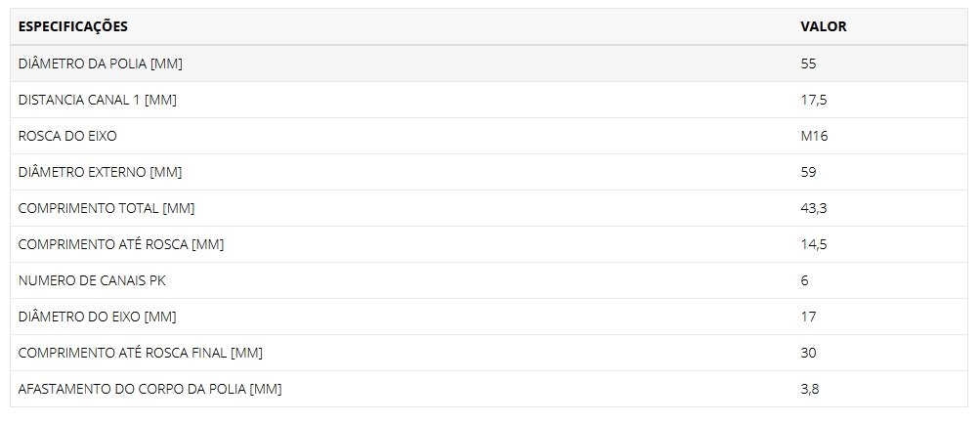The image size is (980, 423).
Task: Click the VALOR column header
Action: 823,27
